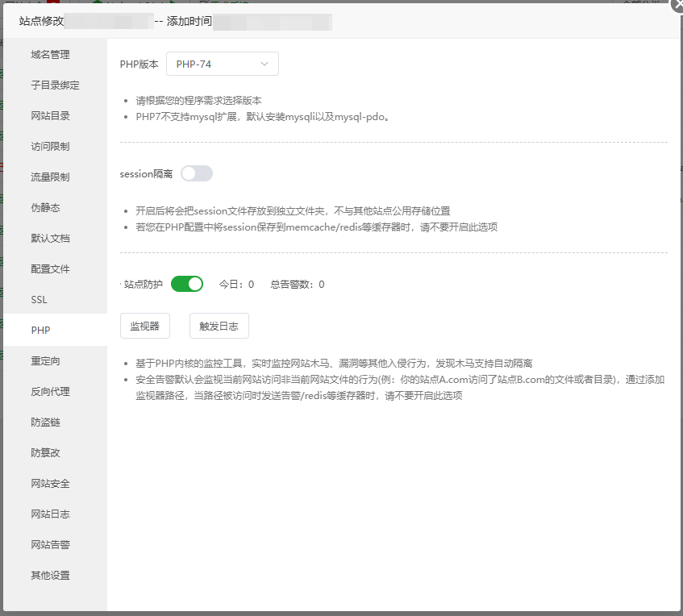Open 反向代理 configuration
Screen dimensions: 683x616
(50, 392)
